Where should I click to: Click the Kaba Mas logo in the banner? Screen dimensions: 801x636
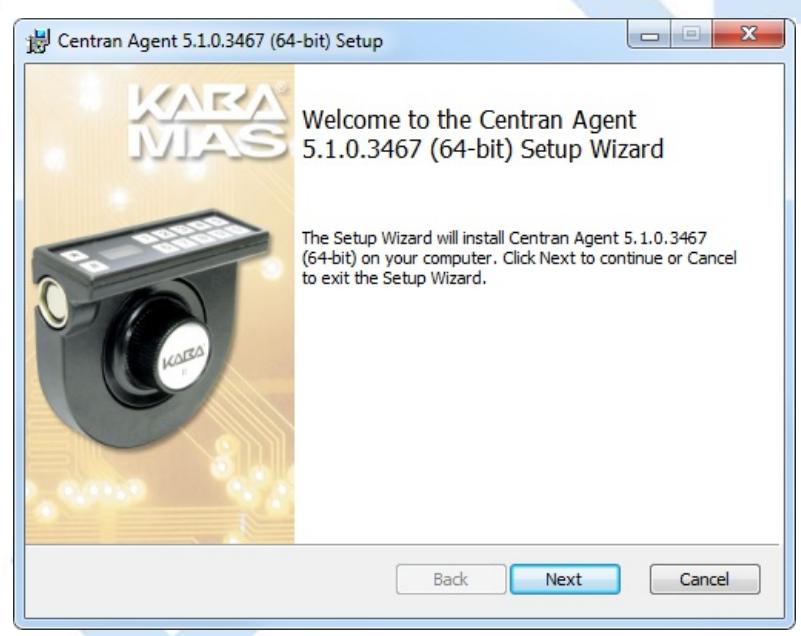point(207,122)
